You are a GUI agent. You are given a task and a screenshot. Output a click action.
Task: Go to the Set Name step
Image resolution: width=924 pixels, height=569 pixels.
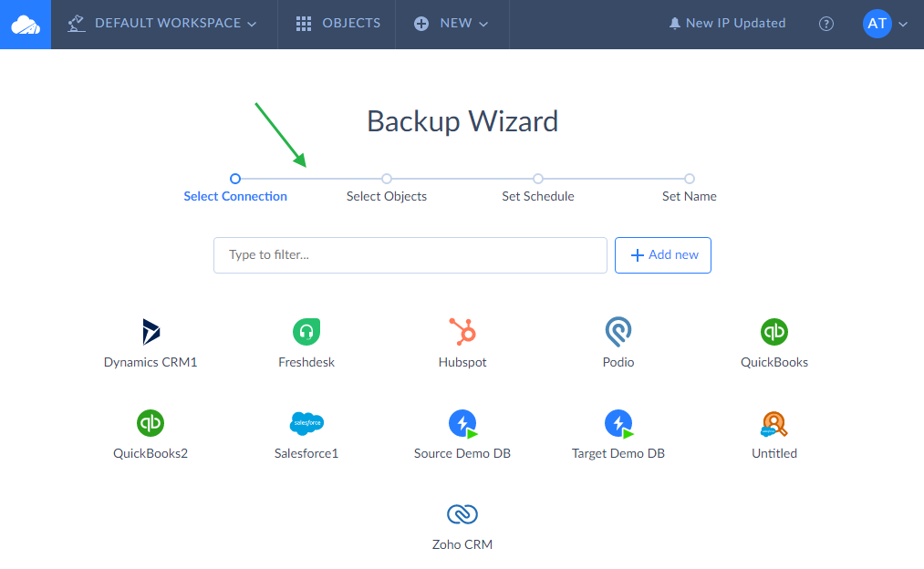click(690, 196)
